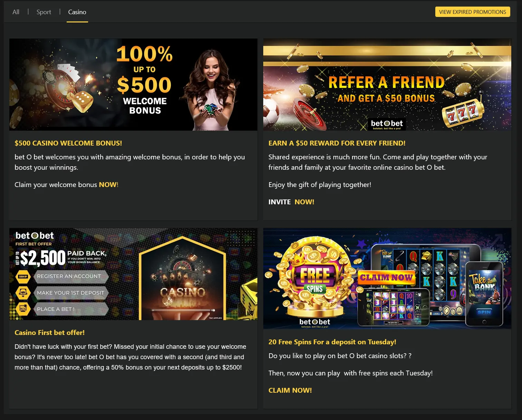Open the 100% welcome bonus banner

(x=133, y=84)
